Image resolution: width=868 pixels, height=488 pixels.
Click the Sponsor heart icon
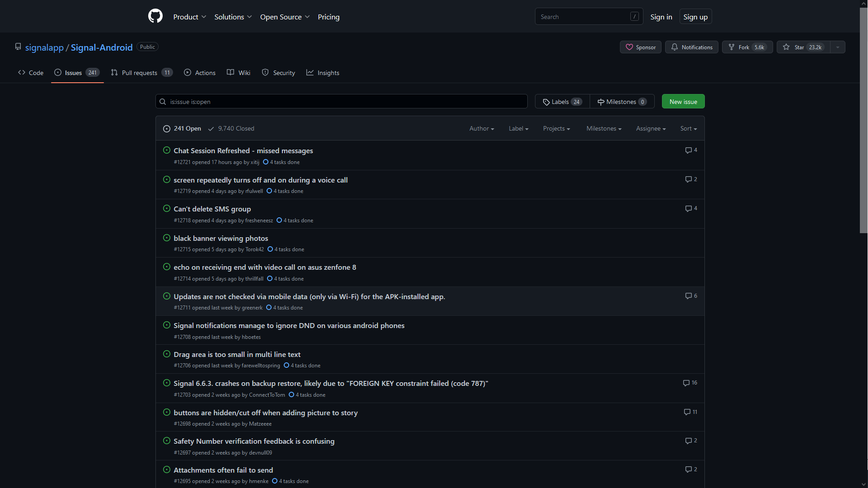tap(629, 47)
